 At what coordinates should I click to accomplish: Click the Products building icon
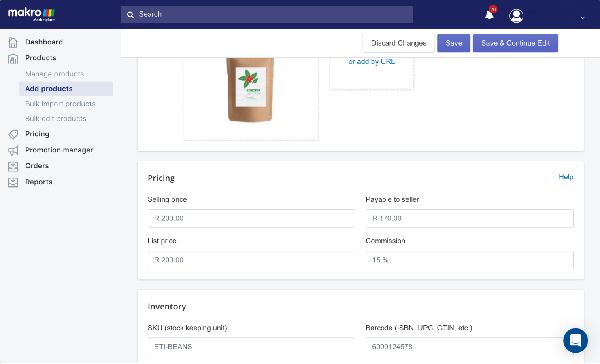point(13,59)
